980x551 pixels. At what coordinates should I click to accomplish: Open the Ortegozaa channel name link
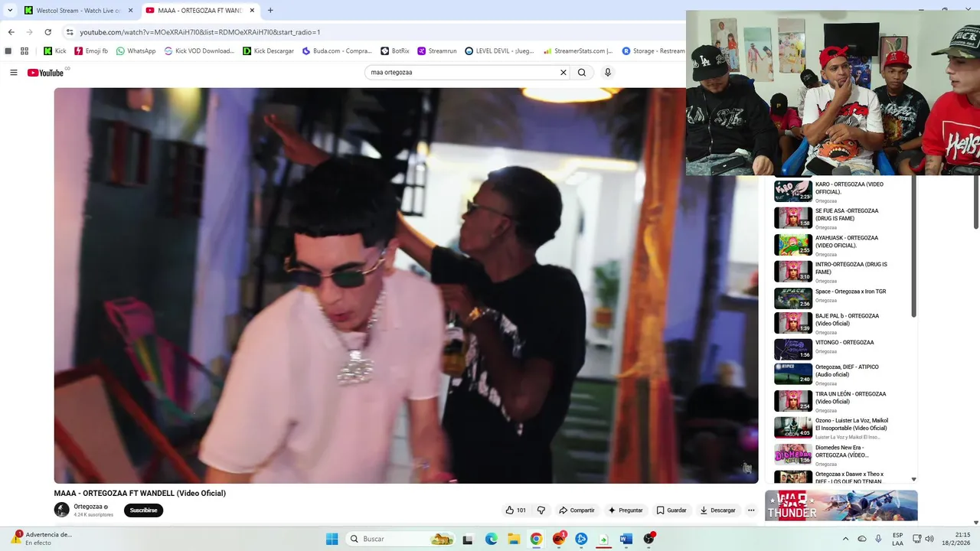(x=88, y=507)
